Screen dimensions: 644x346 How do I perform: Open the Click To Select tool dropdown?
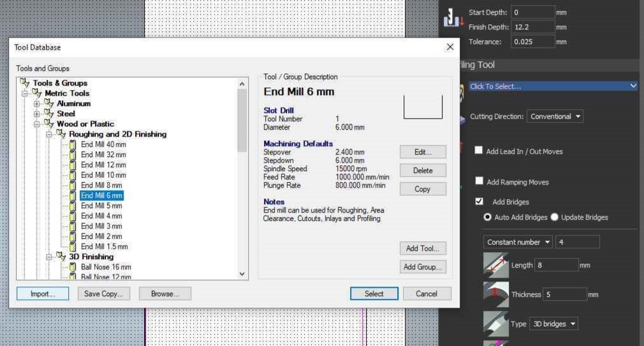coord(553,86)
